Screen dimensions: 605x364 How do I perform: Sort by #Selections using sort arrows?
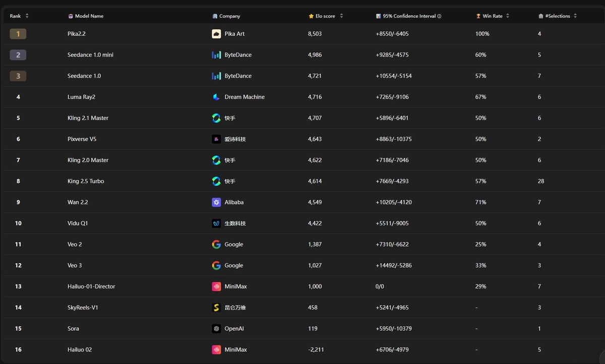point(575,16)
